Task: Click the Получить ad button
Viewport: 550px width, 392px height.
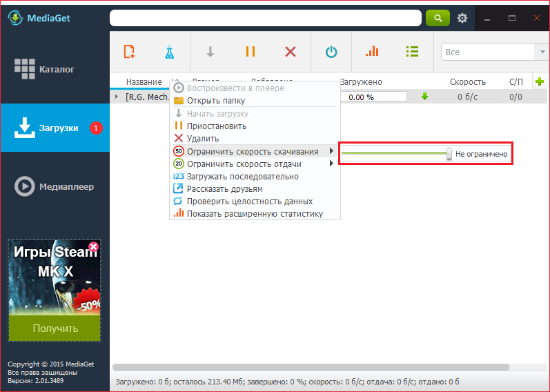Action: (x=55, y=328)
